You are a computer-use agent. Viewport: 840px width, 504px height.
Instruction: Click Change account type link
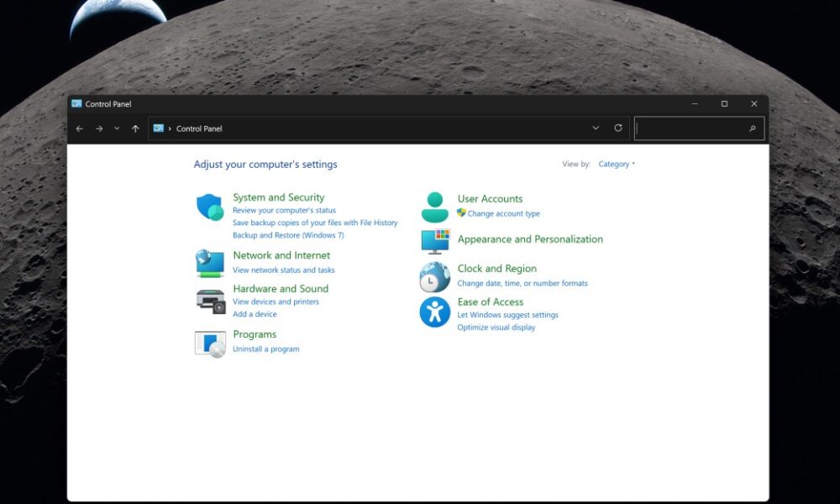[503, 213]
